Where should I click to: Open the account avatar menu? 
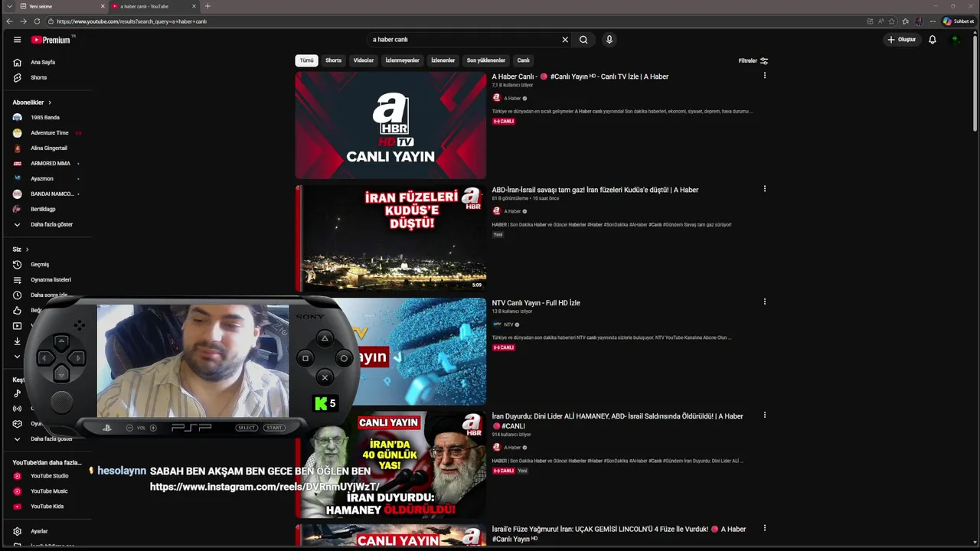(x=955, y=40)
